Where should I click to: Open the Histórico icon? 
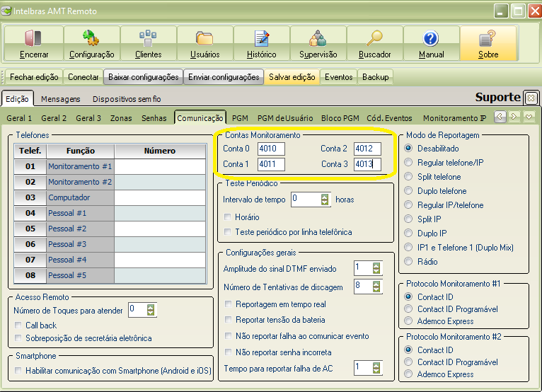[261, 38]
